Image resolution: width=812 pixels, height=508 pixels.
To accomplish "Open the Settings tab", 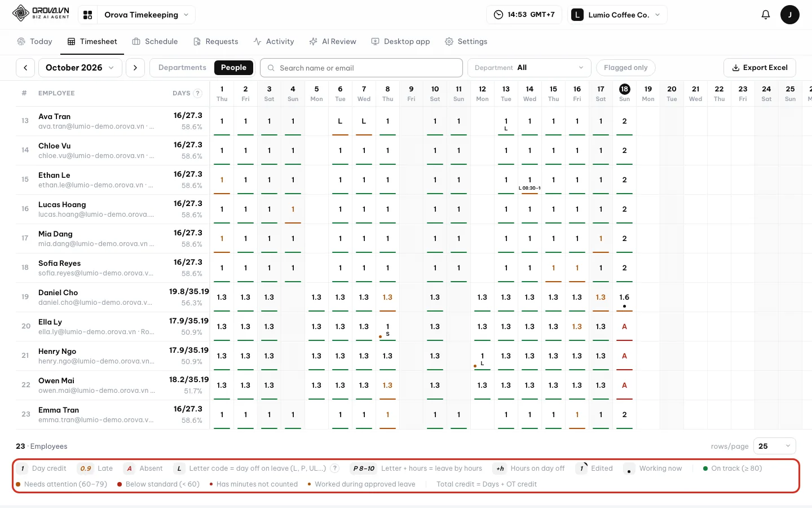I will 466,42.
